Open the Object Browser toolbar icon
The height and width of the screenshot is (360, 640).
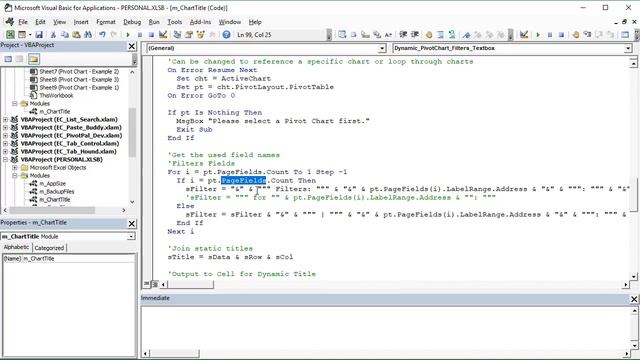[200, 35]
